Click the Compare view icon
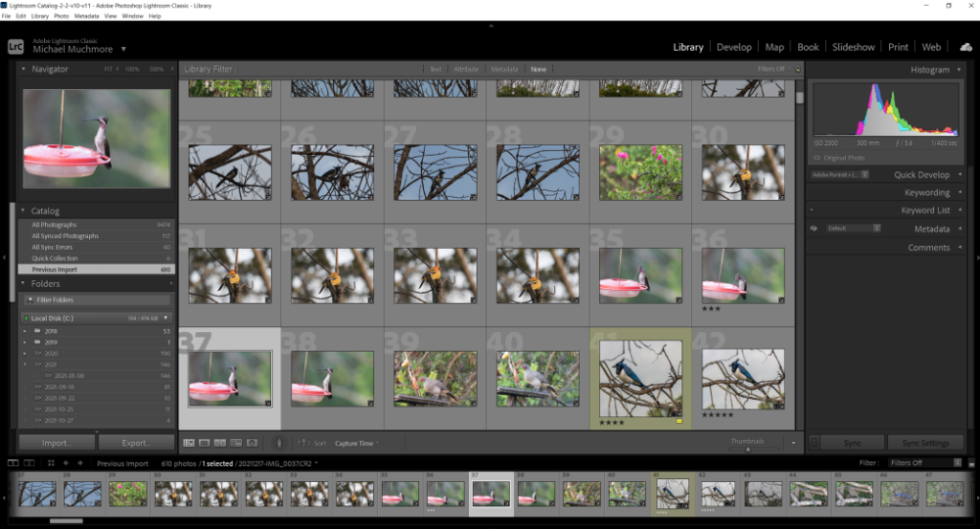 tap(220, 443)
